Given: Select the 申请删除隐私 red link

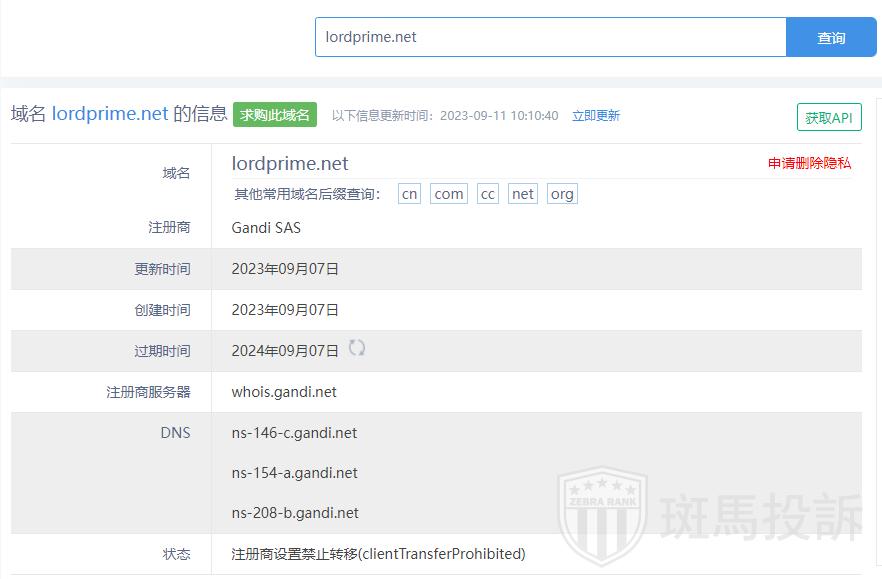Looking at the screenshot, I should point(809,163).
